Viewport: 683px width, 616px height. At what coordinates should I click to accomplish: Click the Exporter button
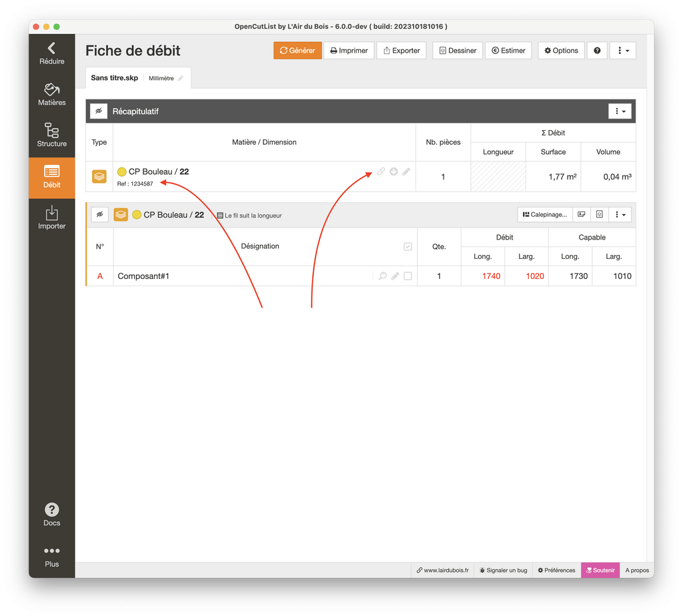pos(401,51)
